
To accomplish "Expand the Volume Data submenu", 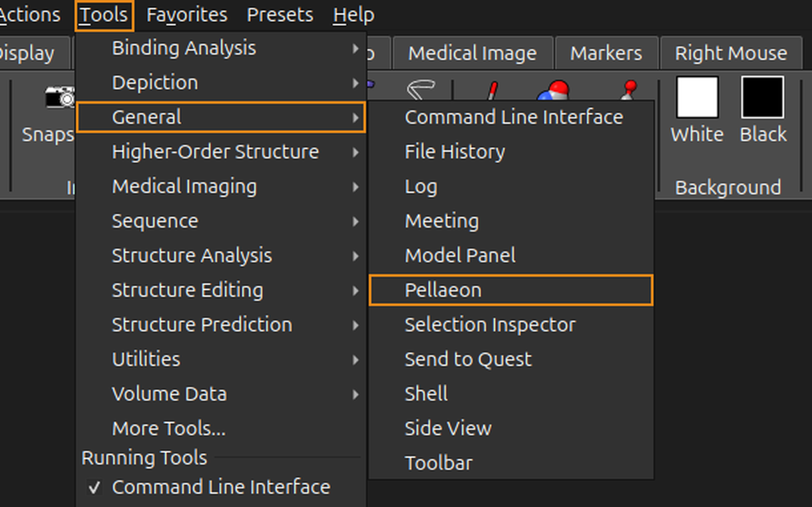I will click(x=221, y=394).
